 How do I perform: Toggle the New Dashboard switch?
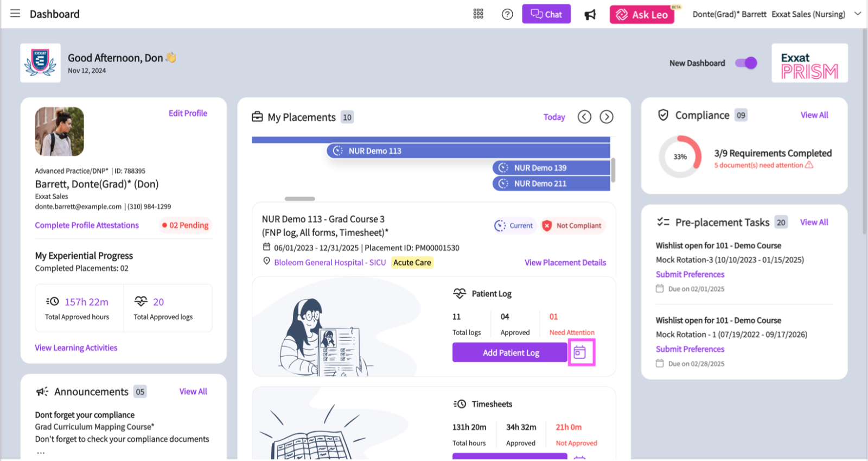click(x=746, y=63)
